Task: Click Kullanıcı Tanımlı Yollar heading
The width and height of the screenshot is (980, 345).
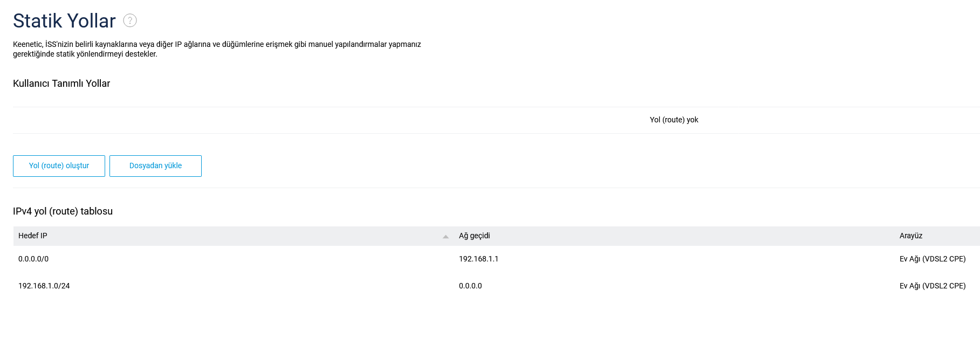Action: click(x=61, y=84)
